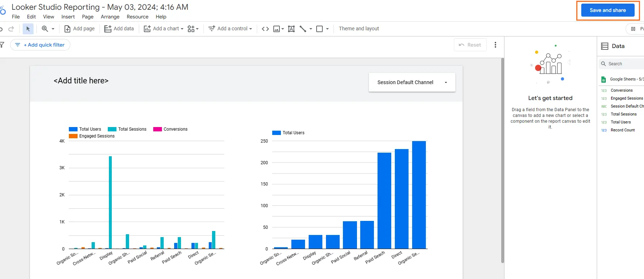Screen dimensions: 644x279
Task: Click the Referral bar in right chart
Action: click(x=367, y=235)
